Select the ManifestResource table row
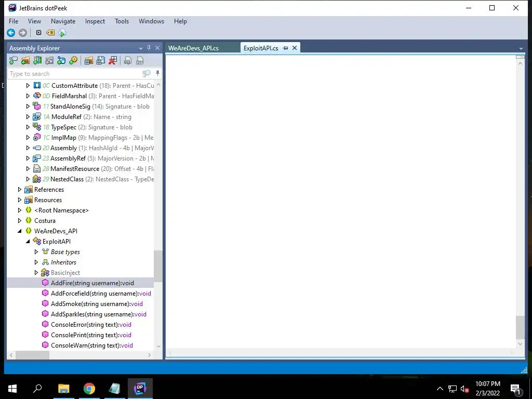 81,169
